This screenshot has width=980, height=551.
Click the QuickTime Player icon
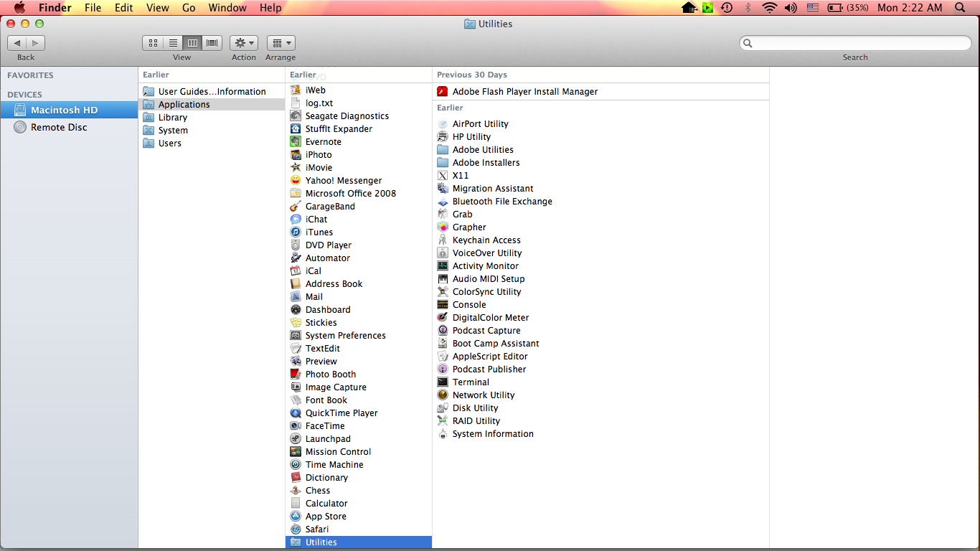tap(296, 413)
